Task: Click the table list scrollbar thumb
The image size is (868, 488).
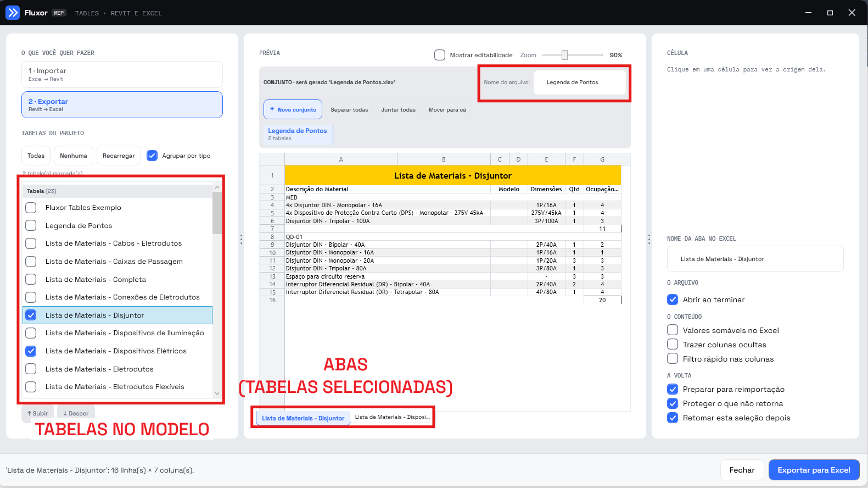Action: point(217,213)
